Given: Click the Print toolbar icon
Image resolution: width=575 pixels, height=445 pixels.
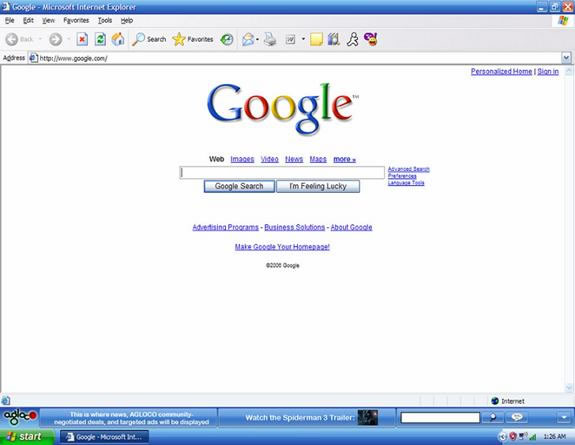Looking at the screenshot, I should pos(270,39).
